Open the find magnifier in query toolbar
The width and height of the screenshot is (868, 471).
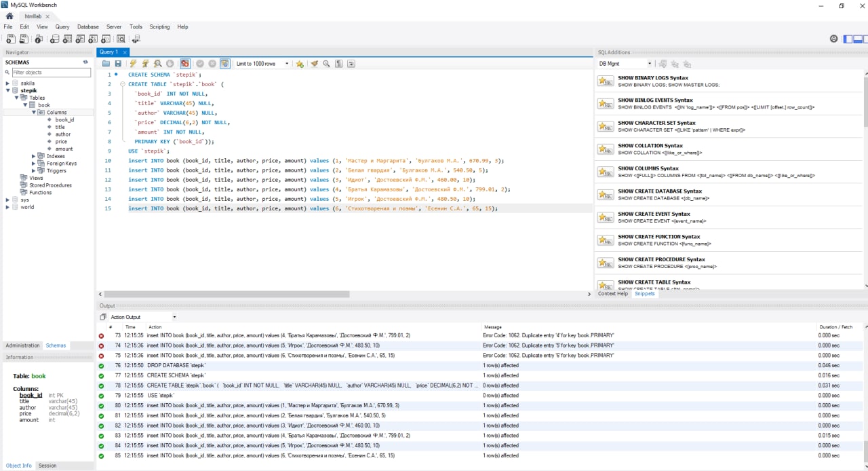(x=326, y=63)
